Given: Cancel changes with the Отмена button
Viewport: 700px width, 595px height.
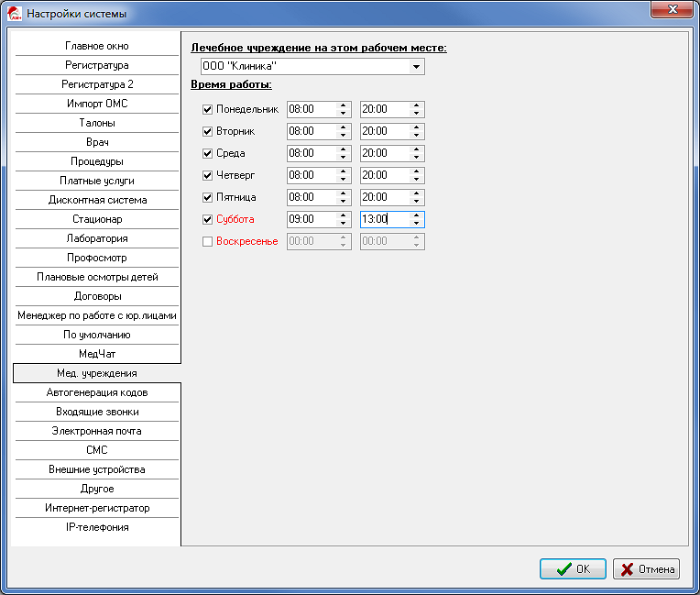Looking at the screenshot, I should click(647, 569).
